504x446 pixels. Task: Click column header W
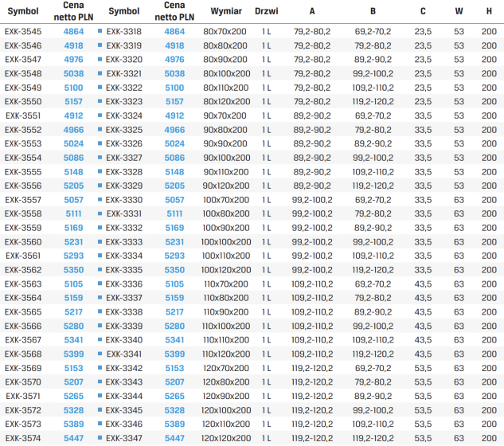[x=459, y=11]
